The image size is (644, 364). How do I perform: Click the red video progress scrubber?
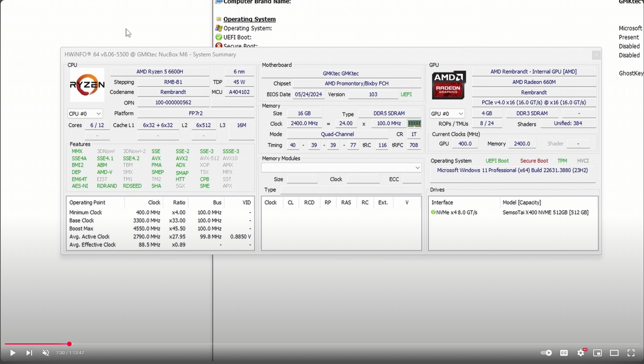[x=69, y=344]
